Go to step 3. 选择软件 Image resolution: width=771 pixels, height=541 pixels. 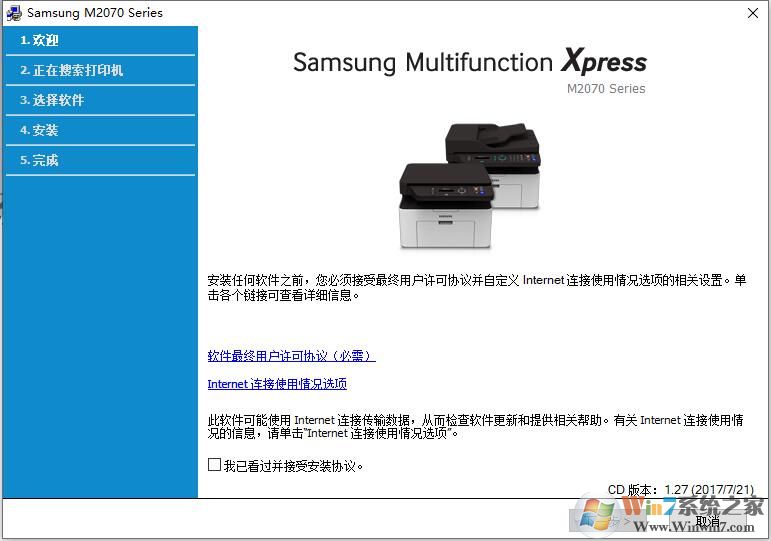tap(100, 100)
